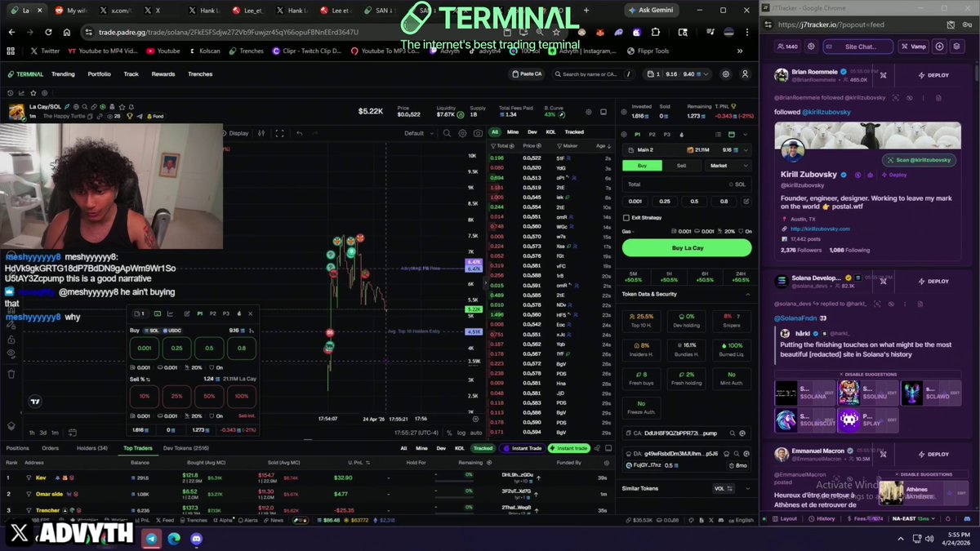Select the P2 preset in trade panel
Screen dimensions: 980x551
click(x=652, y=134)
